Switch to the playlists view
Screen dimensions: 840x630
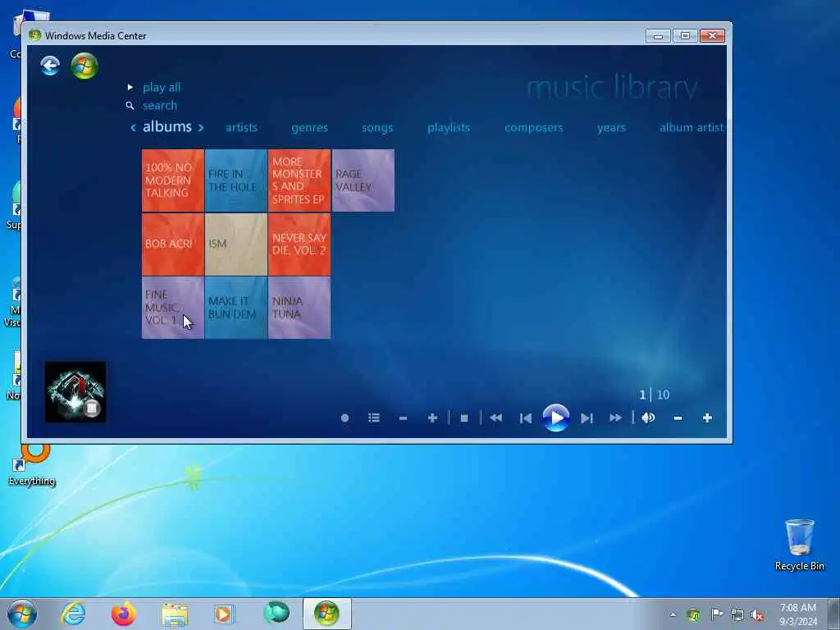point(449,127)
